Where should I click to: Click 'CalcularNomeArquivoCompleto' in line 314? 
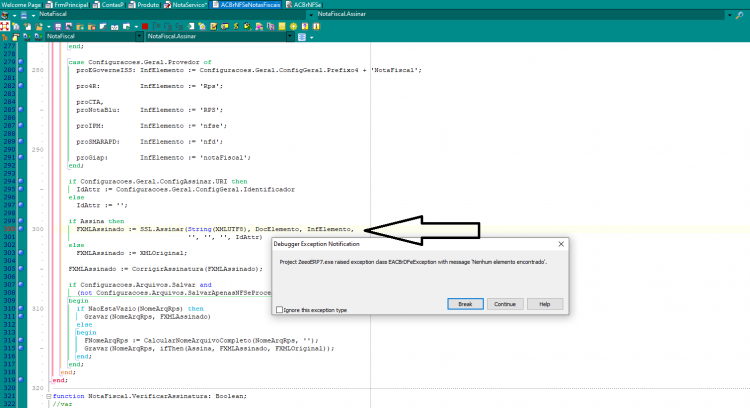coord(198,341)
